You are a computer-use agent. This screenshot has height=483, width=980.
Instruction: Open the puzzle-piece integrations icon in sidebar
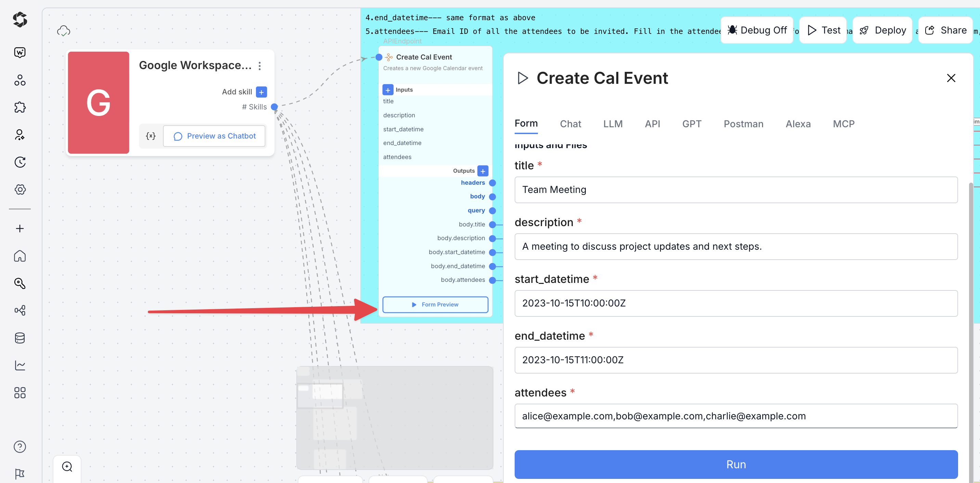click(x=20, y=107)
